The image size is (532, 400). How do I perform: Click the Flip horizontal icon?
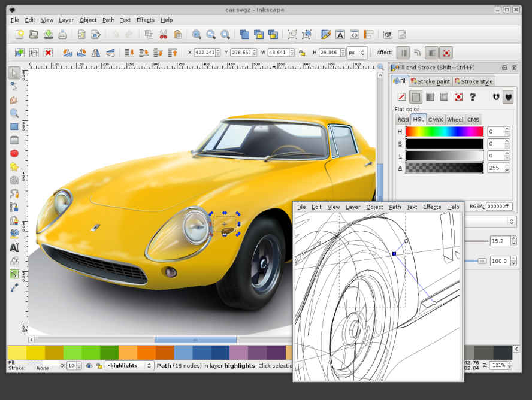(x=96, y=53)
